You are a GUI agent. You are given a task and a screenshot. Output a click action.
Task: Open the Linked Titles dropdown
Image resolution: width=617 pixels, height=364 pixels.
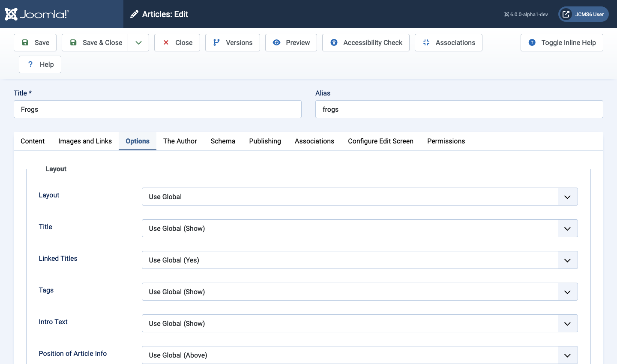click(x=360, y=260)
